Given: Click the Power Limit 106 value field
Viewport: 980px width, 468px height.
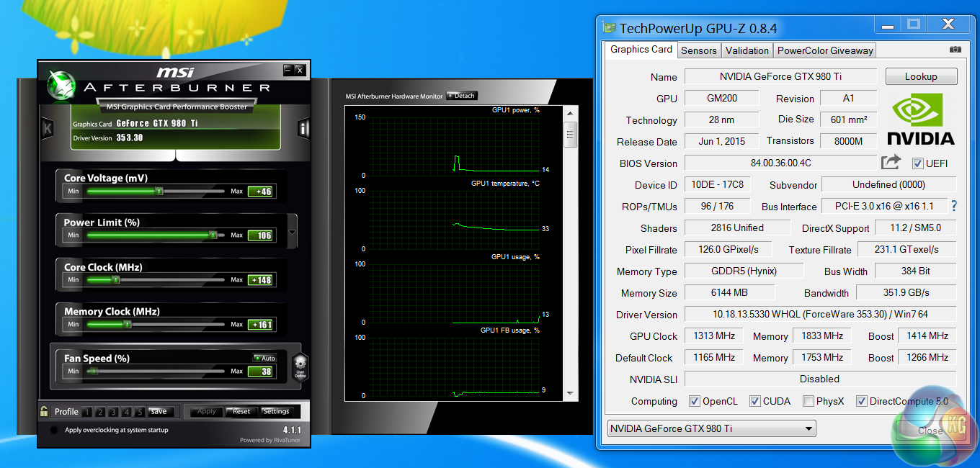Looking at the screenshot, I should click(x=260, y=235).
